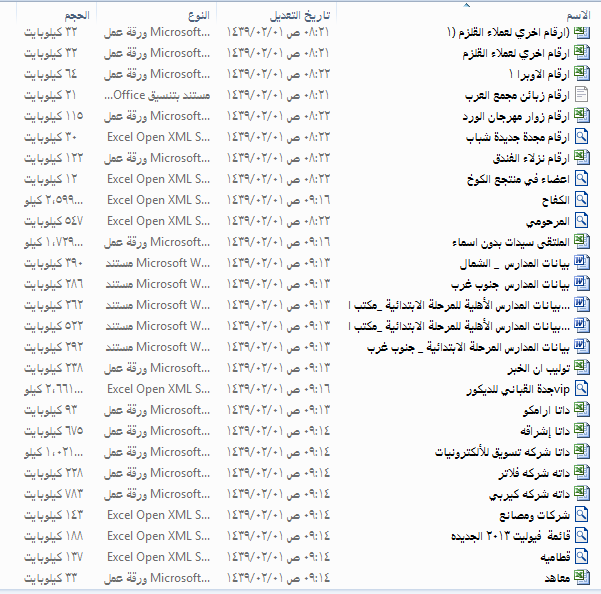Click the Excel icon of ارقام الاوبرا file
601x594 pixels.
click(x=582, y=74)
